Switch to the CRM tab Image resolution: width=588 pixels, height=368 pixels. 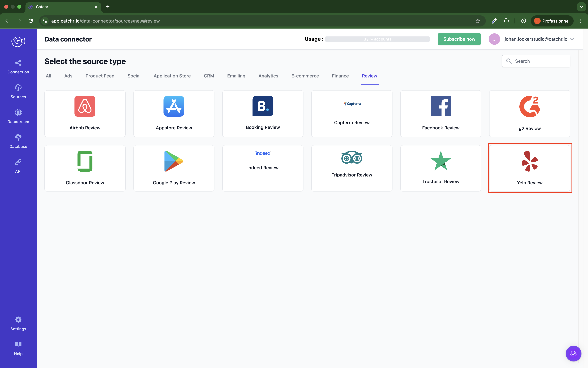click(209, 76)
